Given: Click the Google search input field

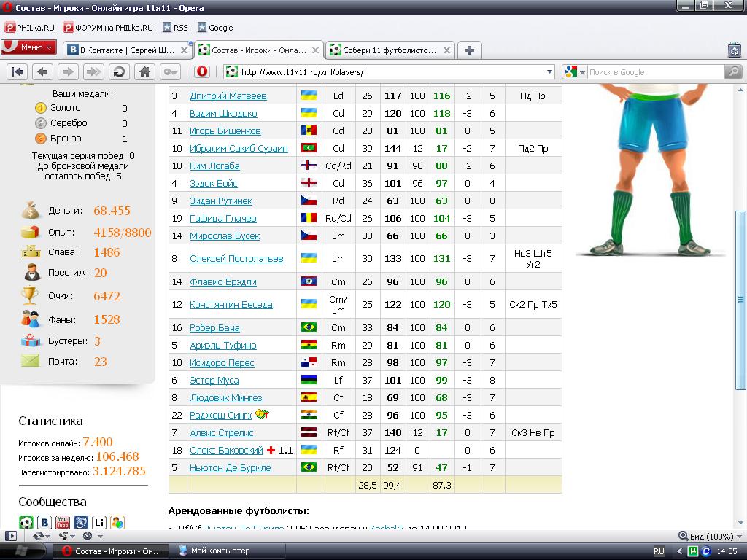Looking at the screenshot, I should 654,72.
